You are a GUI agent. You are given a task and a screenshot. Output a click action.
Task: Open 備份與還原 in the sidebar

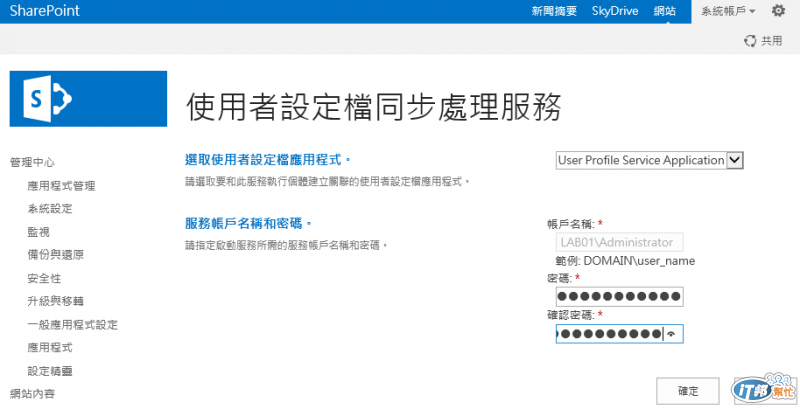(56, 255)
